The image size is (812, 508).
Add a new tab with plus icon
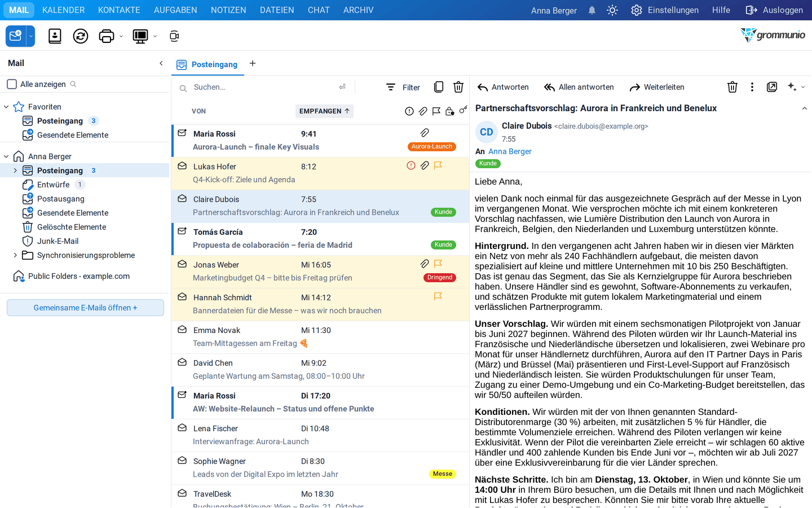coord(253,63)
